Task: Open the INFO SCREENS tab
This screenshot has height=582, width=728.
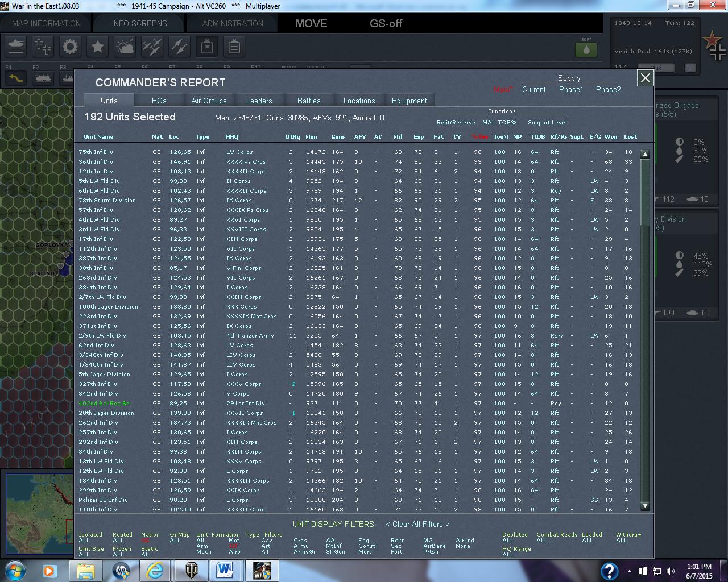Action: (139, 23)
